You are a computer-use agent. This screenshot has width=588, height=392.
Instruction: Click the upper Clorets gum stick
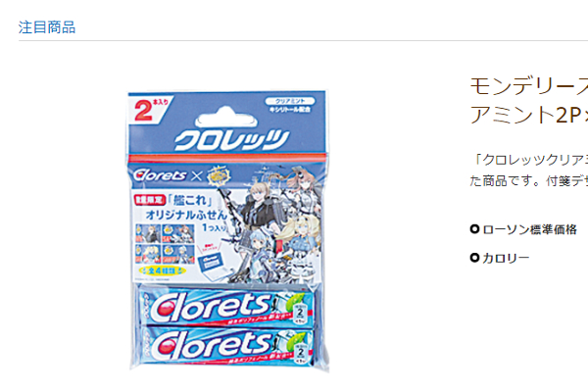pos(226,307)
